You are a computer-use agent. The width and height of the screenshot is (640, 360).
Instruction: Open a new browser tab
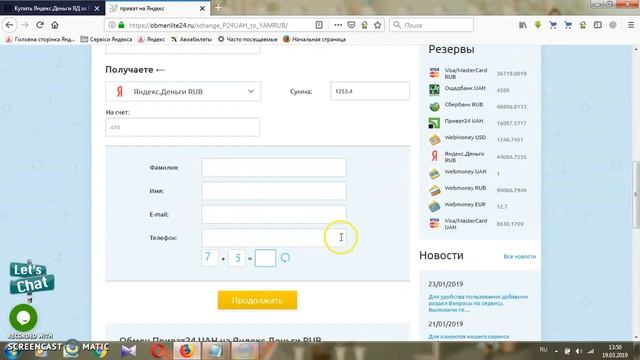point(218,8)
